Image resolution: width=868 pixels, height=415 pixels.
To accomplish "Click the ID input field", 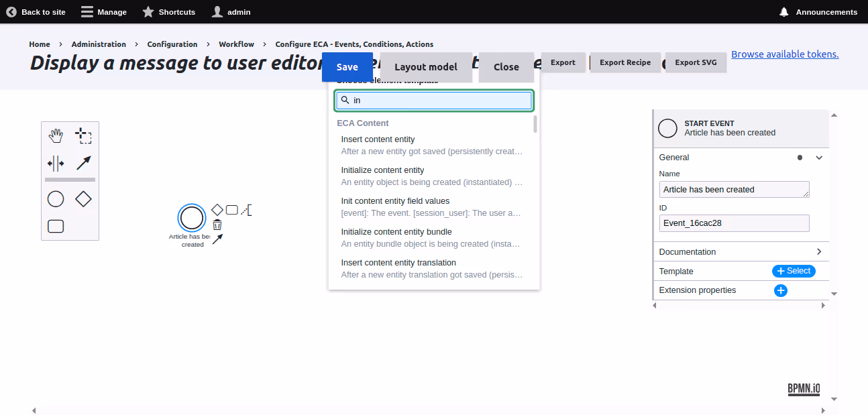I will 735,223.
